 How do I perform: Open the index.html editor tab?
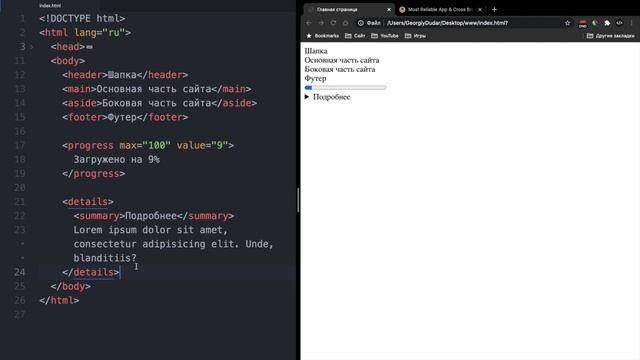pyautogui.click(x=50, y=6)
